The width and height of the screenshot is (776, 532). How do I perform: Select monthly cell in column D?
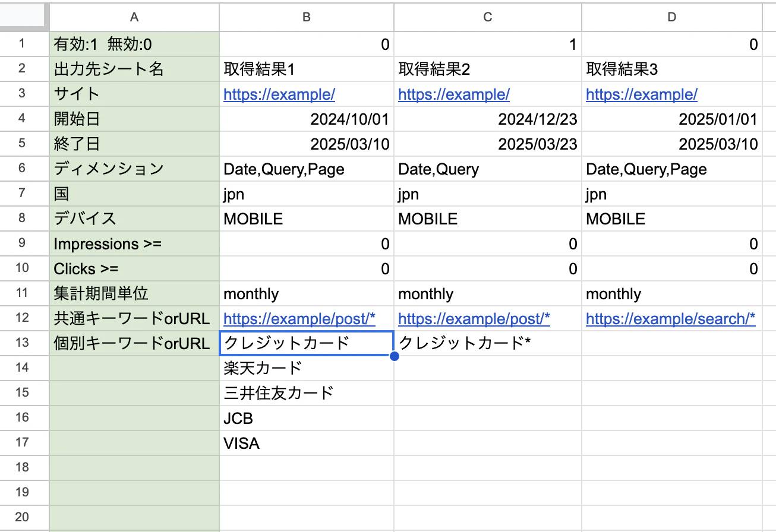pyautogui.click(x=672, y=293)
